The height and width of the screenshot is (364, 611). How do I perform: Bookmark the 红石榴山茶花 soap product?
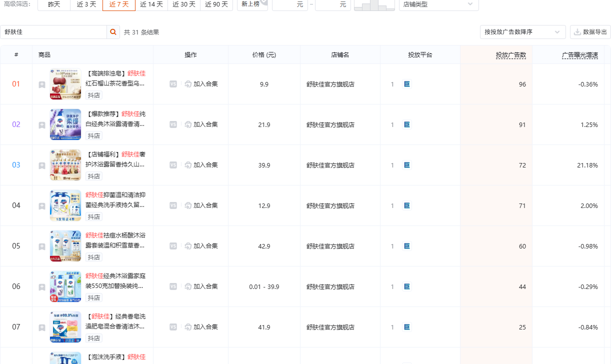coord(42,84)
